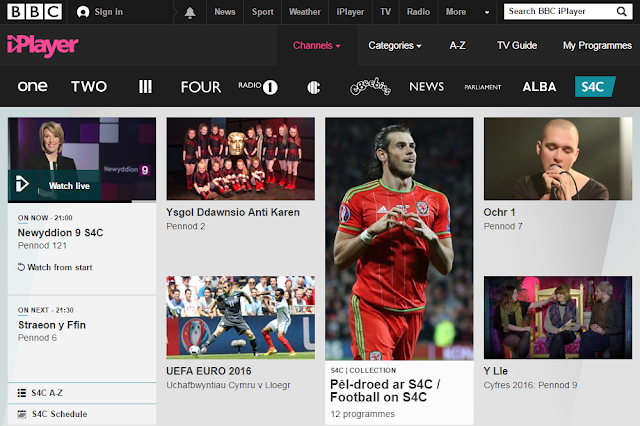Select the Radio 1 channel logo
Image resolution: width=640 pixels, height=426 pixels.
258,87
